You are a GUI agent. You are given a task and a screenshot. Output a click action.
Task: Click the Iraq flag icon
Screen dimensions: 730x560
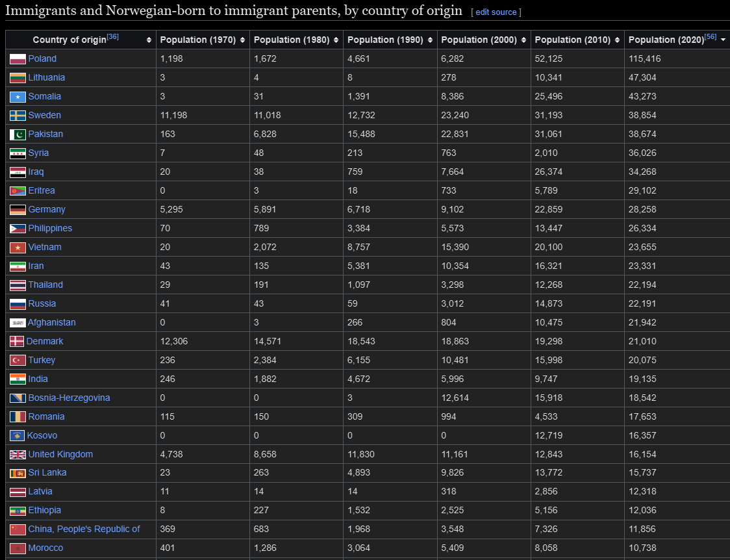[18, 172]
